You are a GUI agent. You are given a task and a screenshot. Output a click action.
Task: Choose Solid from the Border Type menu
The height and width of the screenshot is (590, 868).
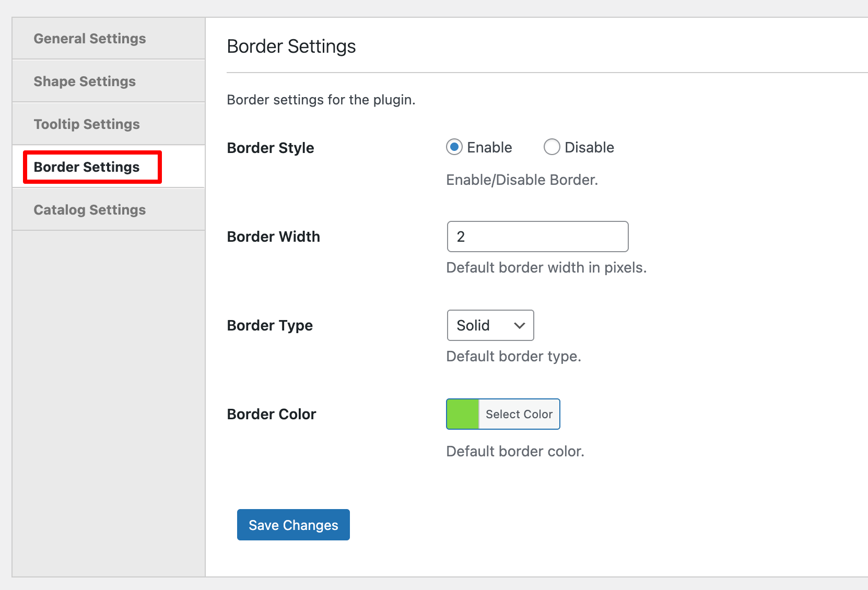(490, 325)
